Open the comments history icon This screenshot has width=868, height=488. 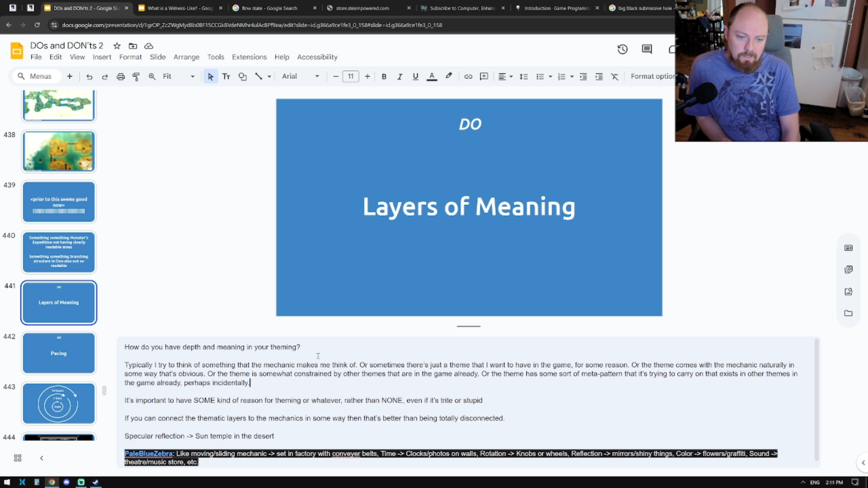tap(646, 49)
